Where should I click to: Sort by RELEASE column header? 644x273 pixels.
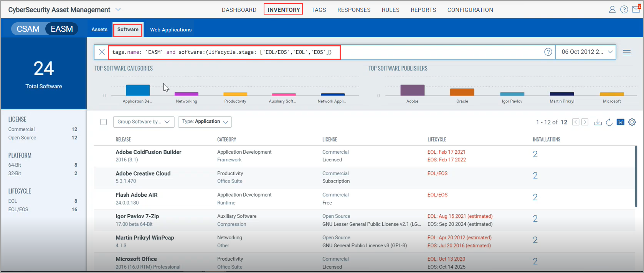123,140
